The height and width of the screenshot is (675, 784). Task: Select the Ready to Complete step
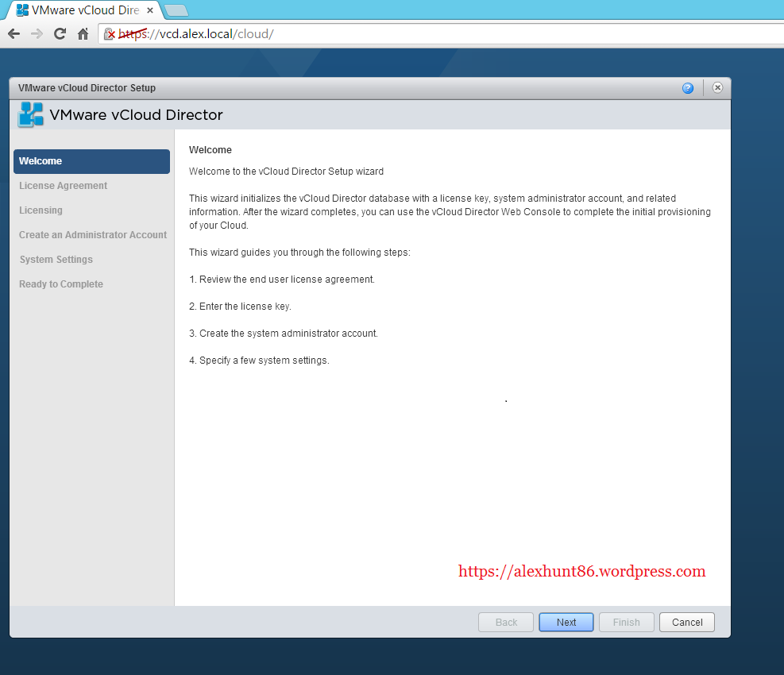pos(61,284)
